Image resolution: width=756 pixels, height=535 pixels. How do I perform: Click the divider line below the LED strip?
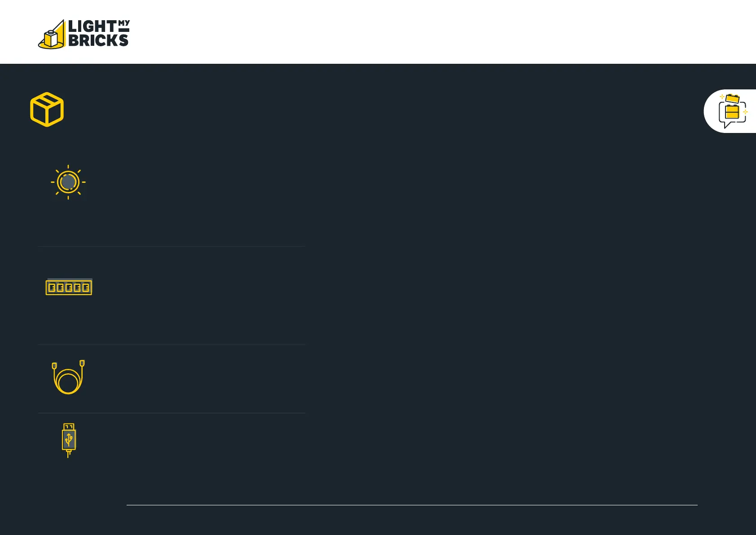[x=171, y=345]
